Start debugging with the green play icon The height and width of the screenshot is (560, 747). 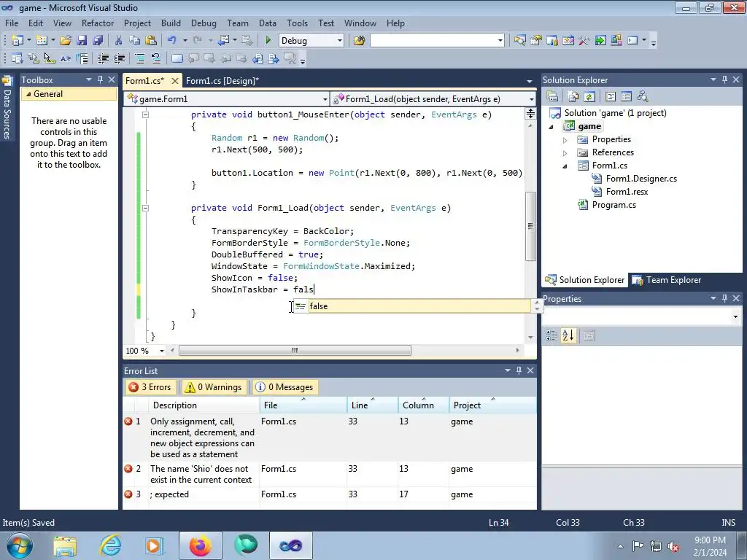[268, 41]
